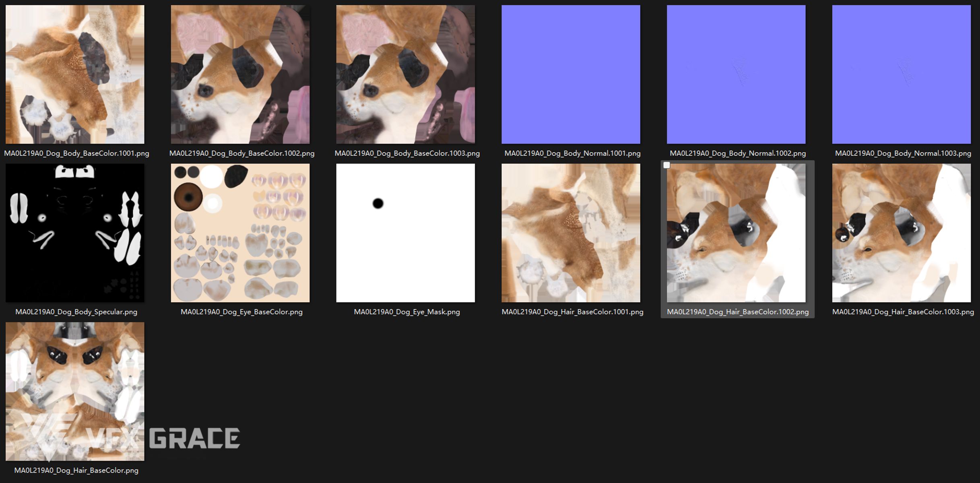
Task: Select the mirrored Dog_Hair_BaseColor.png thumbnail
Action: 75,391
